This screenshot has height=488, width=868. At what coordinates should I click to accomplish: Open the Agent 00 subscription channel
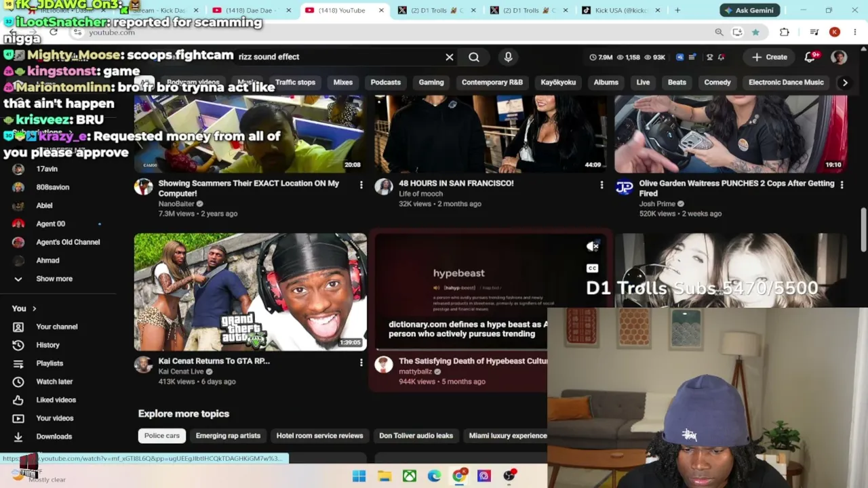tap(51, 224)
